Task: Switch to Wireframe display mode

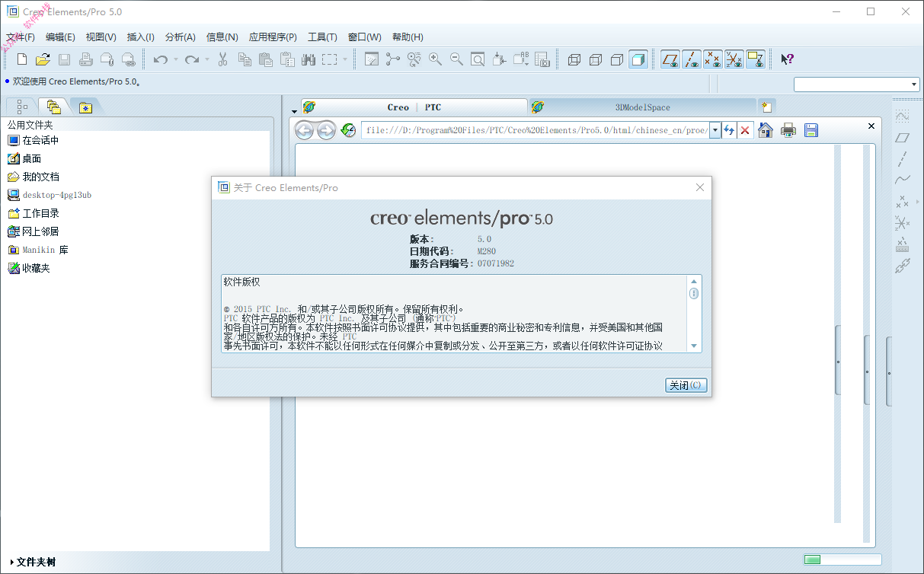Action: click(574, 59)
